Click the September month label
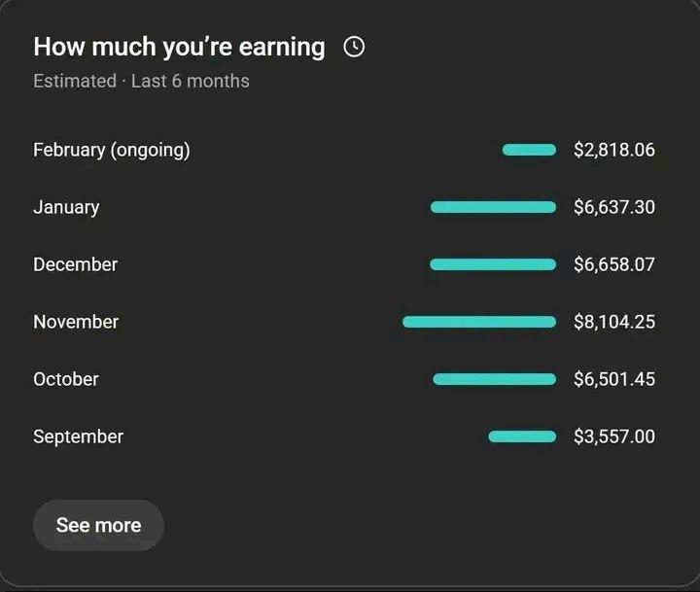 pyautogui.click(x=78, y=436)
